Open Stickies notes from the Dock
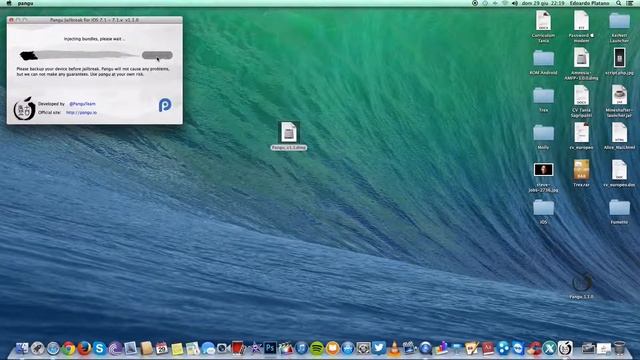This screenshot has height=360, width=640. coord(177,349)
